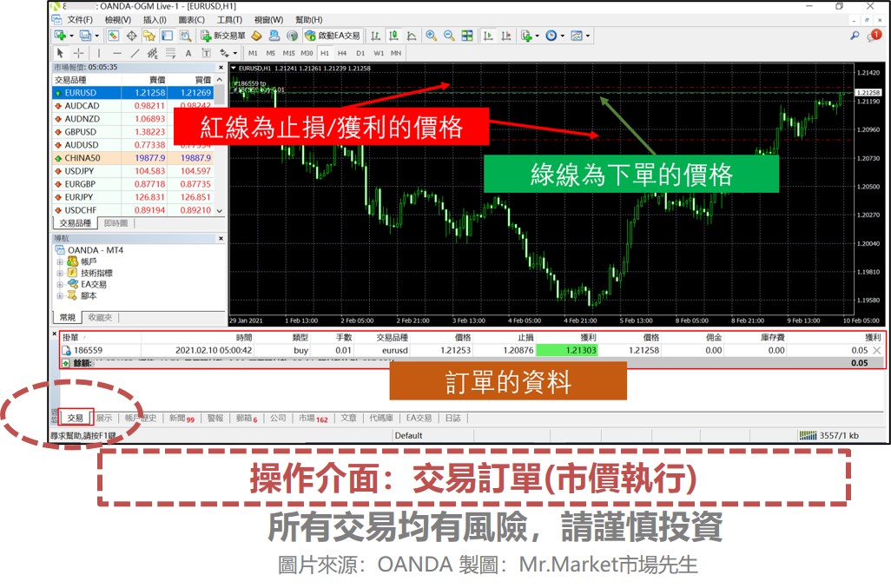Open the 工具(T) menu
Screen dimensions: 891x588
pos(229,20)
